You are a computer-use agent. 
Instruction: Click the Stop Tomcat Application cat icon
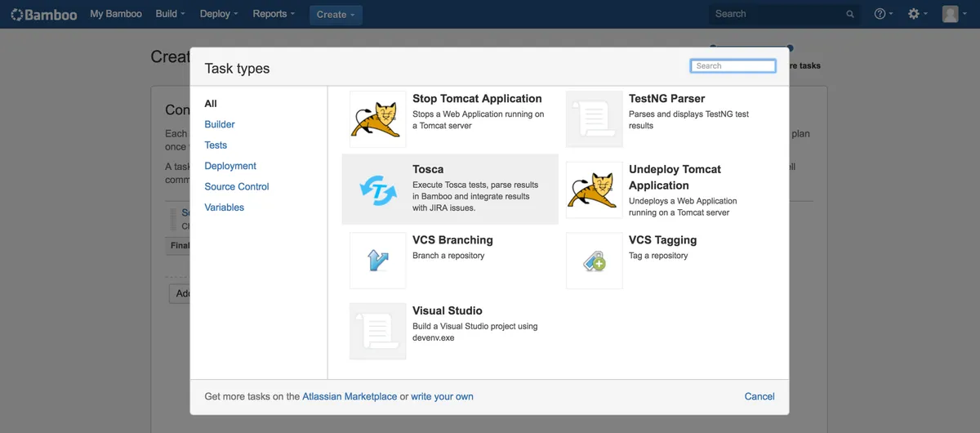(377, 119)
